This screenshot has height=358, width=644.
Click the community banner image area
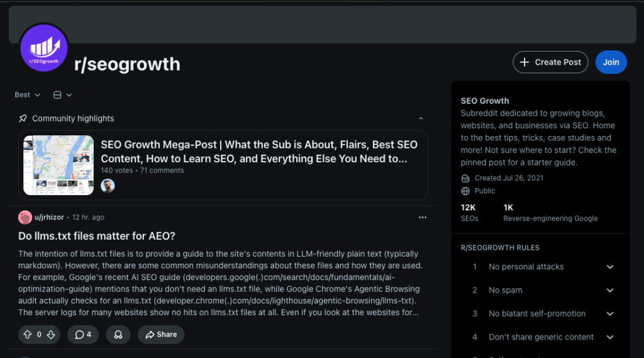(323, 25)
